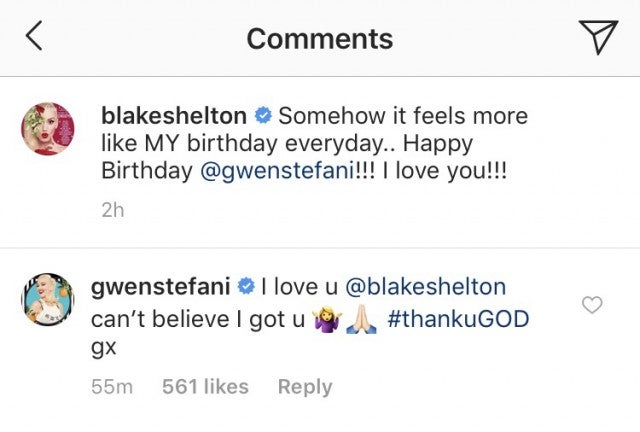Open gwenstefani's profile picture
Viewport: 640px width, 432px height.
pyautogui.click(x=48, y=302)
